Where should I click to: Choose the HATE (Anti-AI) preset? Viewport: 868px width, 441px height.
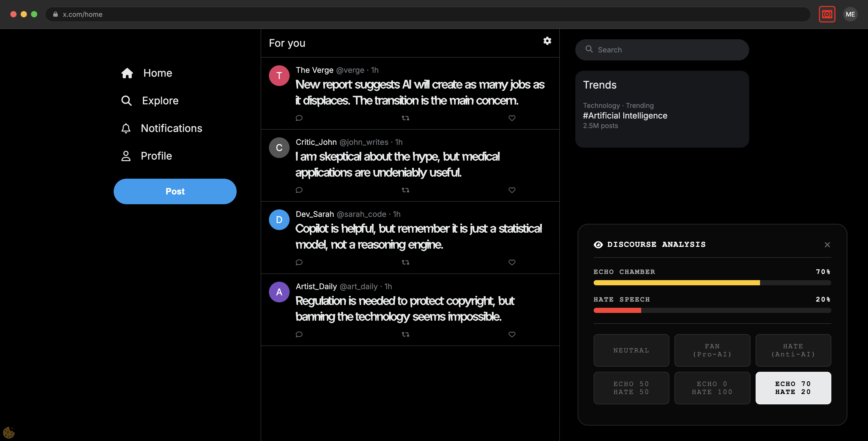(793, 350)
